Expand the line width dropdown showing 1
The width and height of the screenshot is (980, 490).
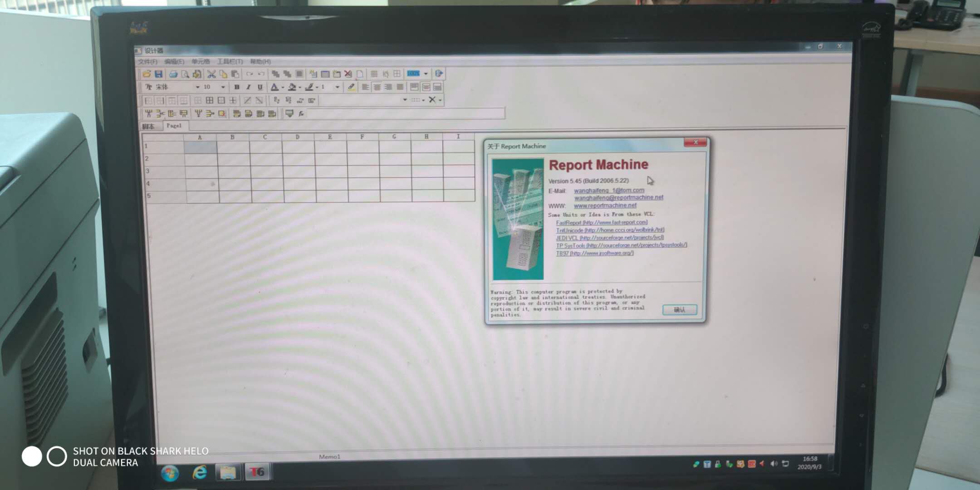point(337,87)
